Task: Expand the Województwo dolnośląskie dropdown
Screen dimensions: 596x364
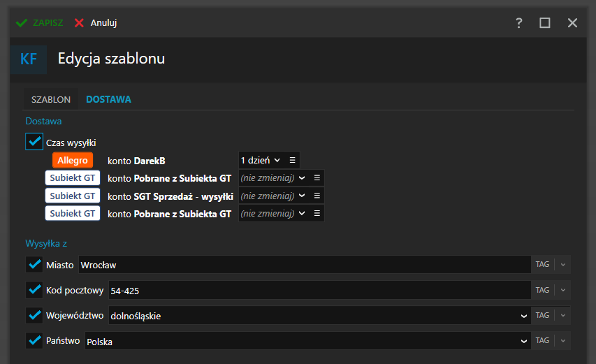Action: tap(524, 316)
